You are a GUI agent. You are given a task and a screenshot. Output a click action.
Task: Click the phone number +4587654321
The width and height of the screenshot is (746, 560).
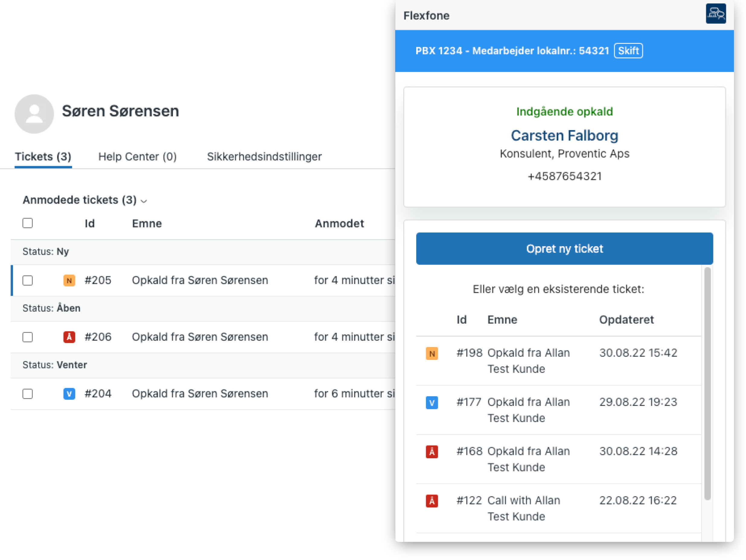click(565, 176)
